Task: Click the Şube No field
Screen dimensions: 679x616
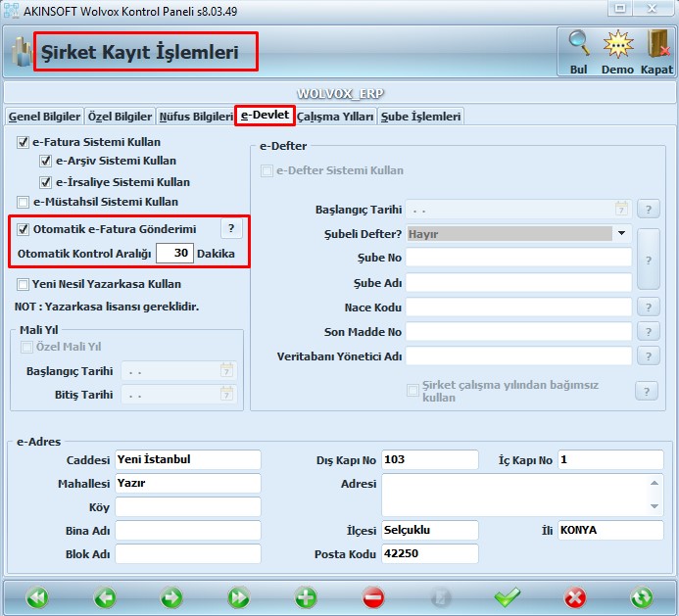Action: [518, 258]
